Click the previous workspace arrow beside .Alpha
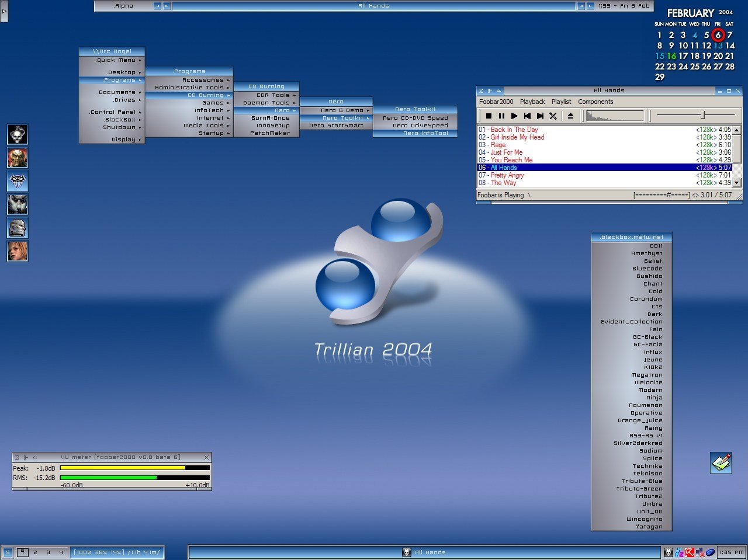This screenshot has height=560, width=748. coord(158,6)
